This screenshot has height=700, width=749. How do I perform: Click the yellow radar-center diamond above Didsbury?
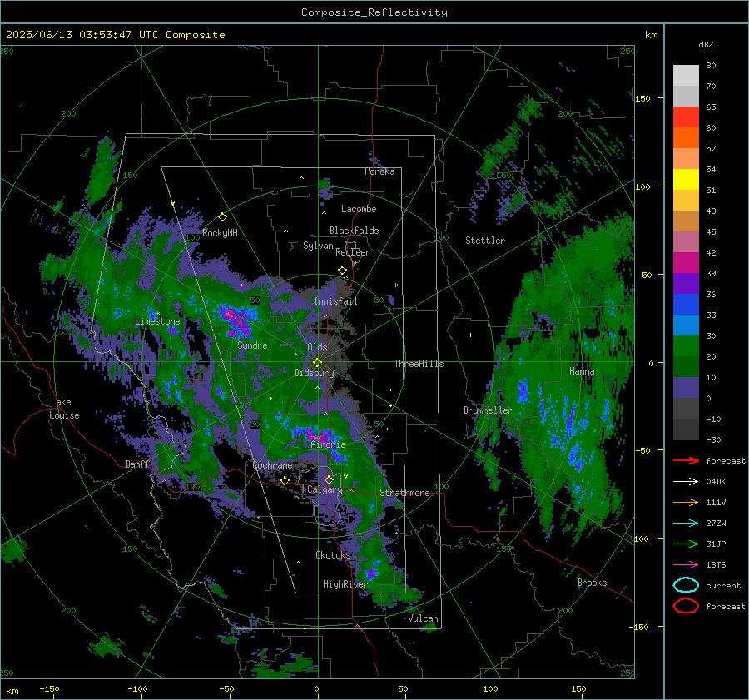tap(317, 362)
